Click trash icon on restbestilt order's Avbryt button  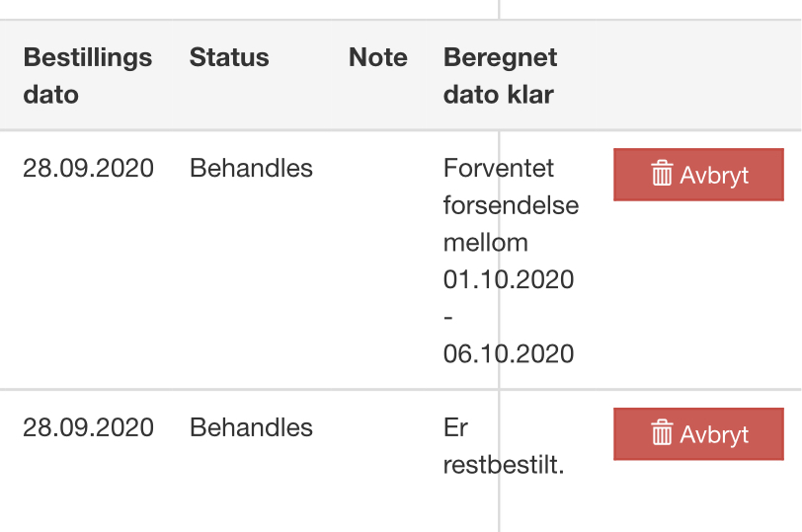coord(662,432)
